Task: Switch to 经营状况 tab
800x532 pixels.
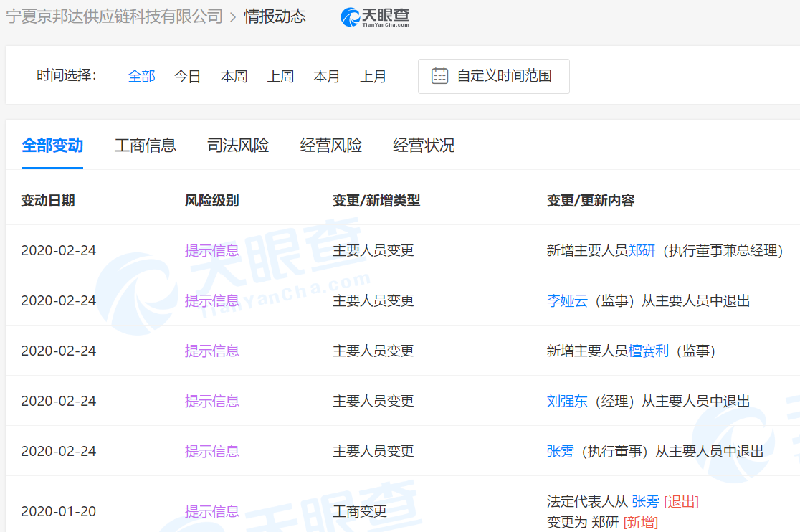Action: 424,146
